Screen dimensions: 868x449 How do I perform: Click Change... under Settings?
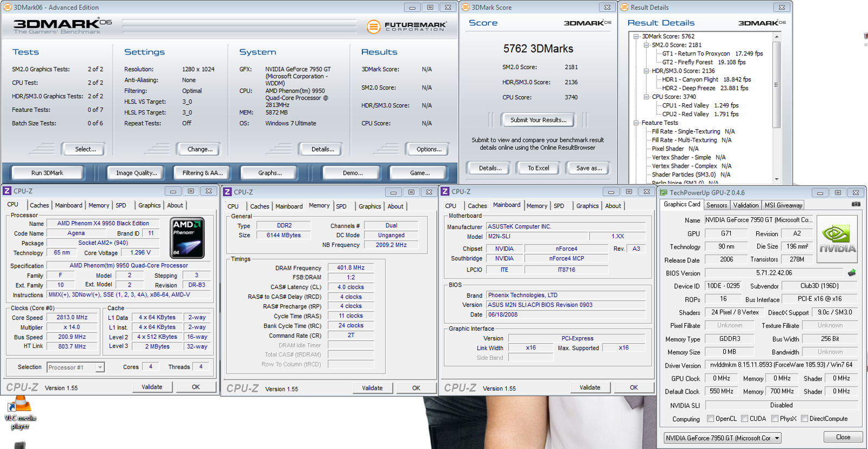[x=200, y=149]
